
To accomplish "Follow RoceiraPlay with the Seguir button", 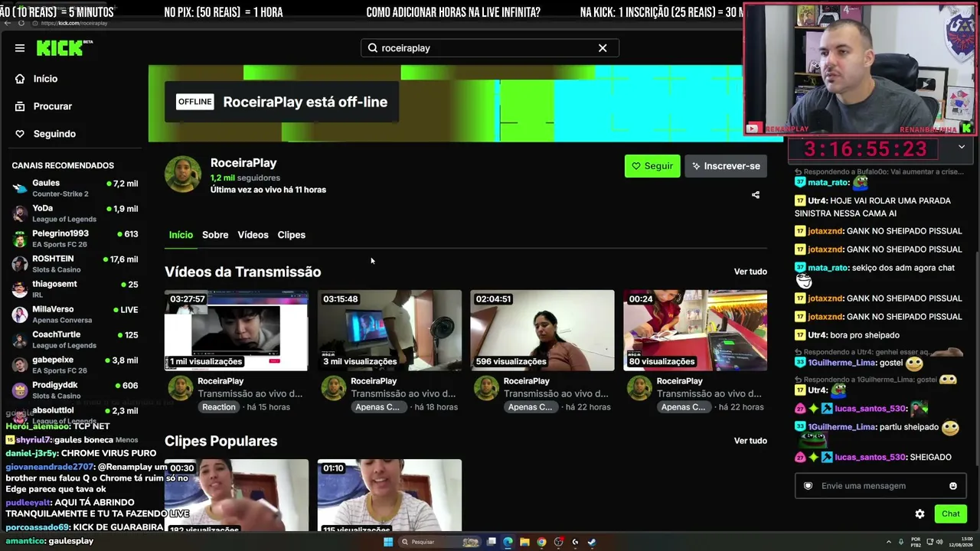I will [x=652, y=166].
